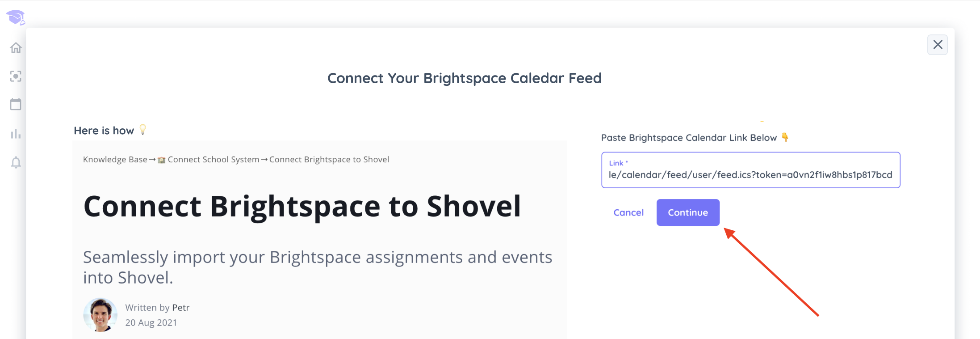This screenshot has width=980, height=339.
Task: Click the Connect Brightspace to Shovel heading
Action: coord(302,207)
